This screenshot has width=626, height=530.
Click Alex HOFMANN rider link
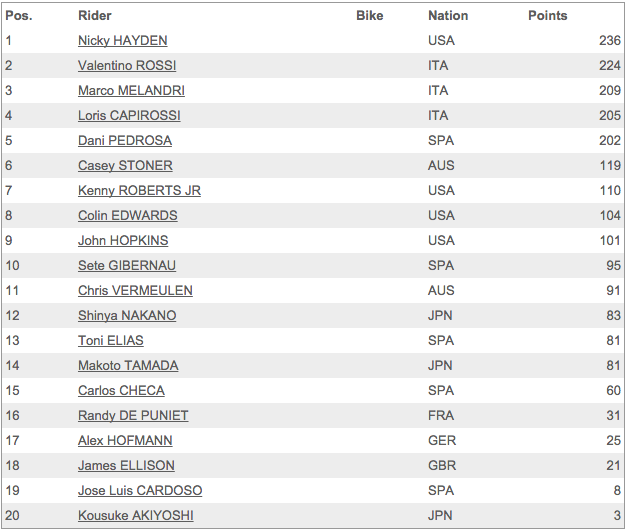pyautogui.click(x=125, y=441)
